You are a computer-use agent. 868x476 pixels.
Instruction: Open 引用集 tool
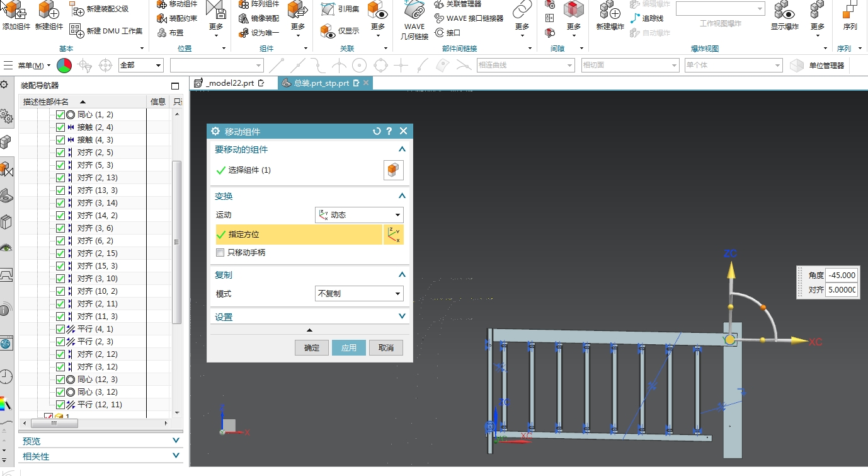(x=340, y=9)
